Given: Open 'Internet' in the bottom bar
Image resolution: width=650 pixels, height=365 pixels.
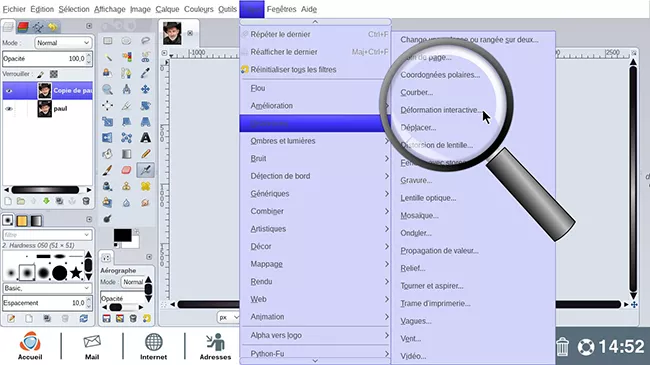Looking at the screenshot, I should pos(153,346).
